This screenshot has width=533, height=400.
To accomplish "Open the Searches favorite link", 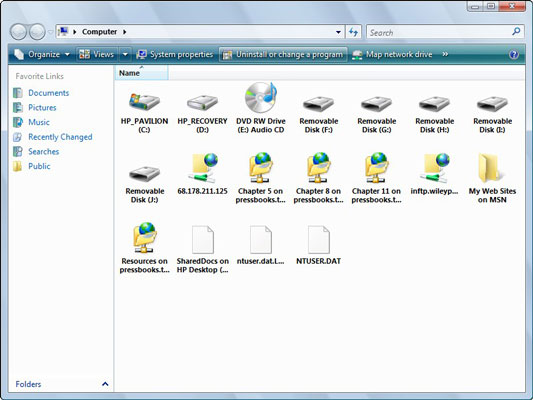I will pyautogui.click(x=44, y=152).
